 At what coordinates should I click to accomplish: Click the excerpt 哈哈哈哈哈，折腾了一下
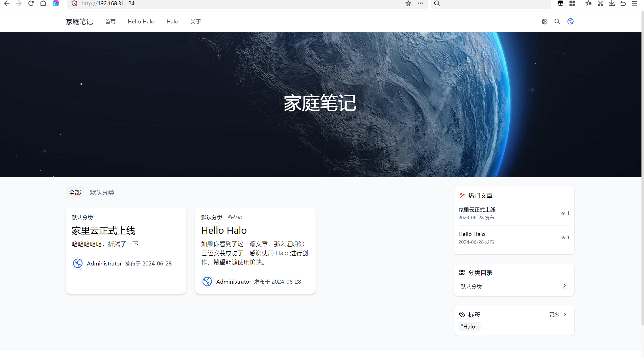[105, 244]
